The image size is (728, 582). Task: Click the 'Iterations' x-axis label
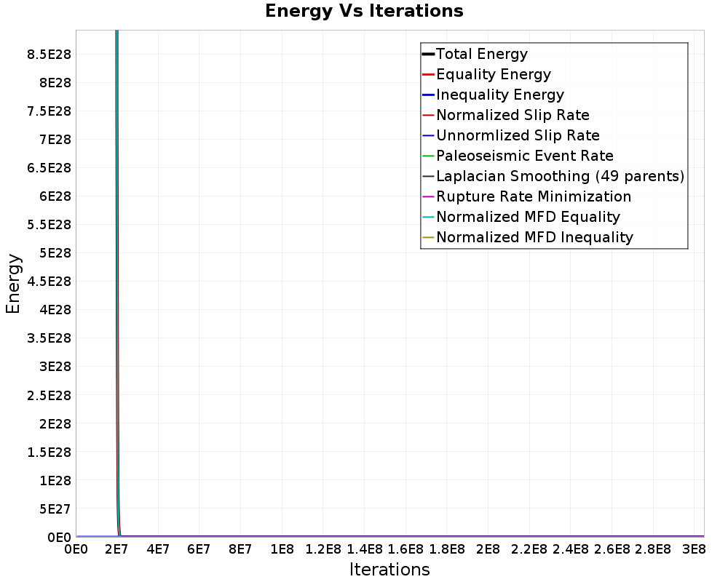tap(389, 570)
